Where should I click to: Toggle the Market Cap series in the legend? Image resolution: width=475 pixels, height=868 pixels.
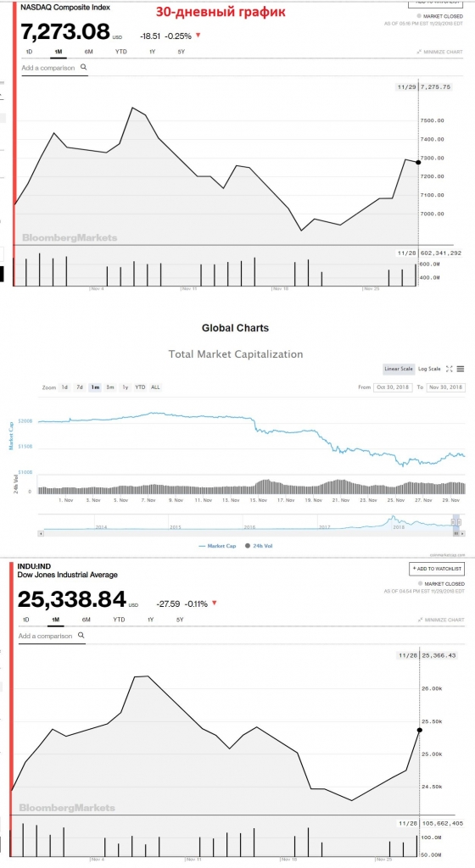point(217,546)
